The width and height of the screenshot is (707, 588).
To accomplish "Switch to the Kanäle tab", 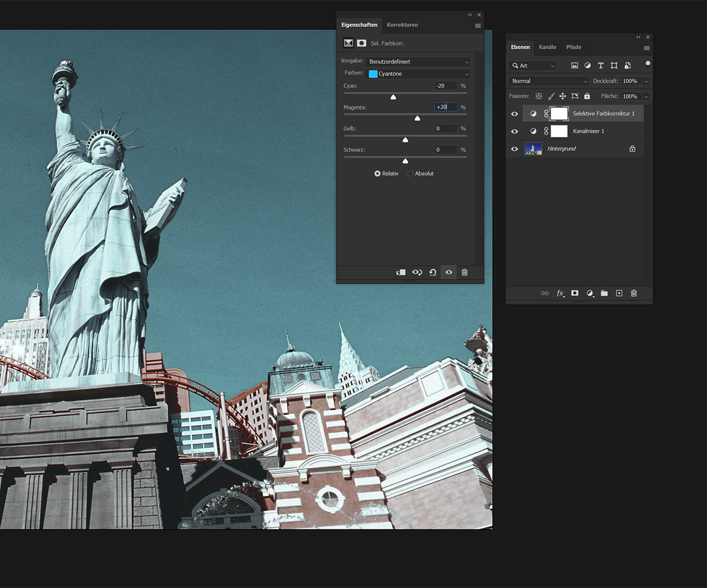I will (x=547, y=47).
